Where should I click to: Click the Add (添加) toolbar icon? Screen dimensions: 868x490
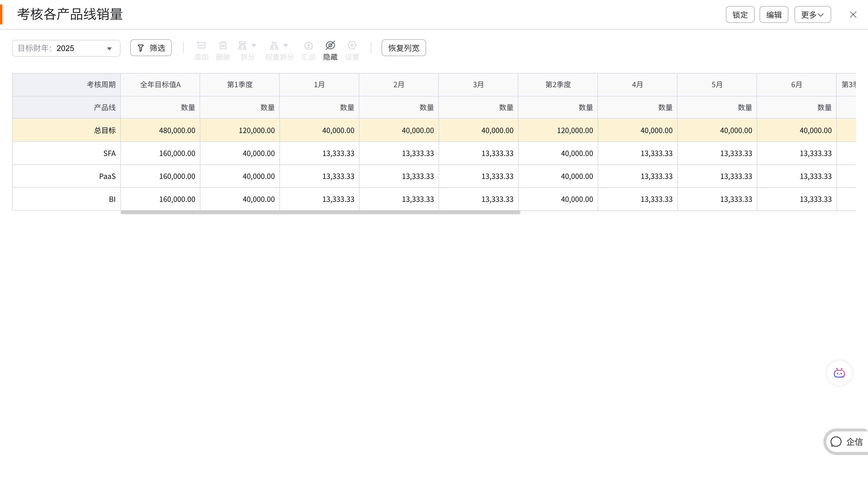click(x=201, y=46)
